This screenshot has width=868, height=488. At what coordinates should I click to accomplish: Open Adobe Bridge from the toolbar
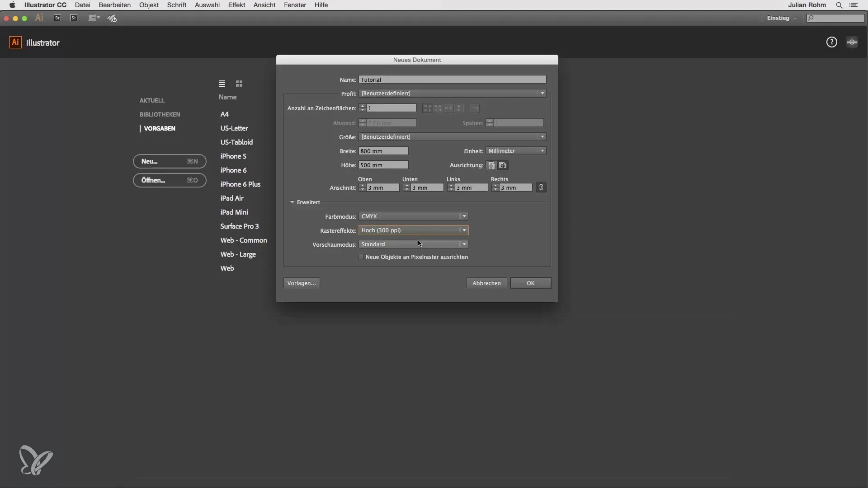[x=57, y=18]
